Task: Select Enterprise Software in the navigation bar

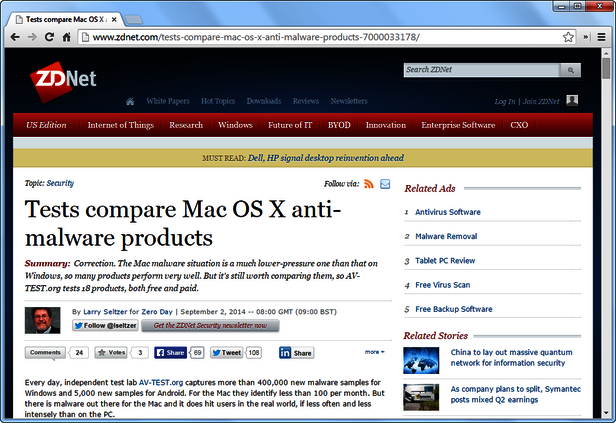Action: tap(458, 125)
